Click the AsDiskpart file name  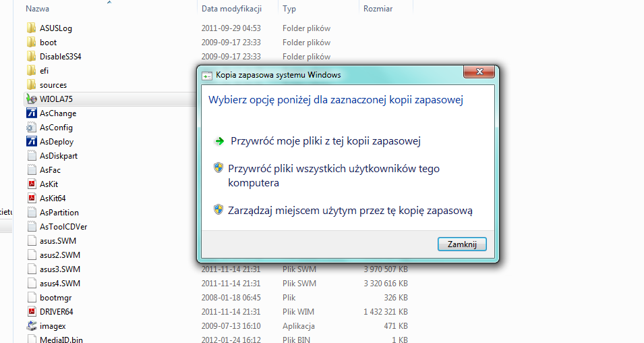tap(58, 156)
